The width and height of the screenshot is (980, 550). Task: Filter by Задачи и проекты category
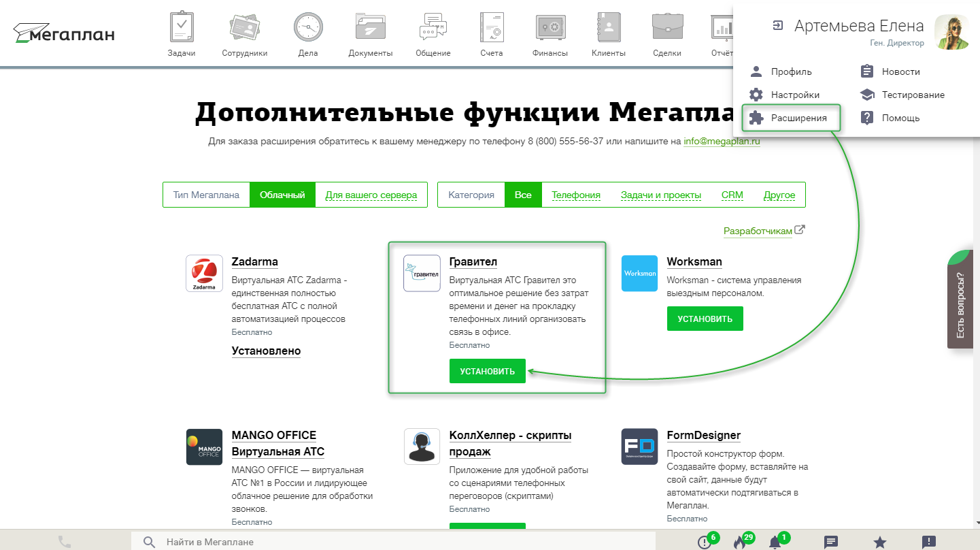coord(660,195)
